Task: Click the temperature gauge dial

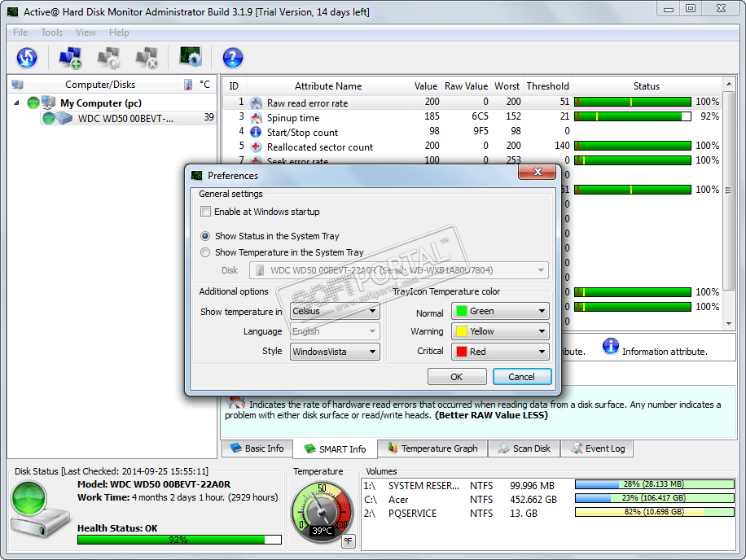Action: (x=322, y=513)
